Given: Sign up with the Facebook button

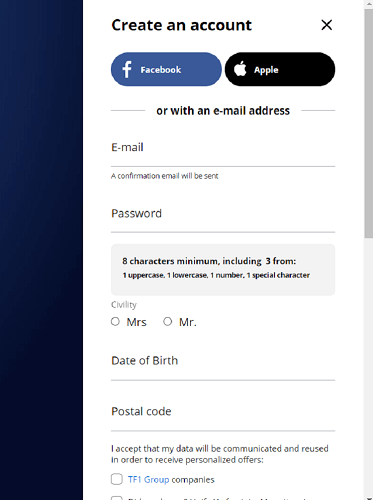Looking at the screenshot, I should pyautogui.click(x=166, y=69).
